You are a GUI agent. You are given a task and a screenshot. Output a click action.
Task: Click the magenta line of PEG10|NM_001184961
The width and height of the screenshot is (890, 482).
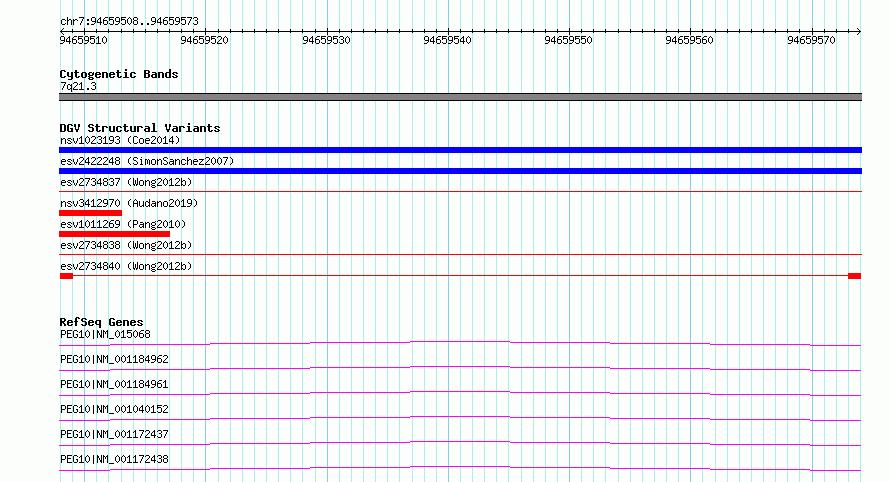[460, 393]
